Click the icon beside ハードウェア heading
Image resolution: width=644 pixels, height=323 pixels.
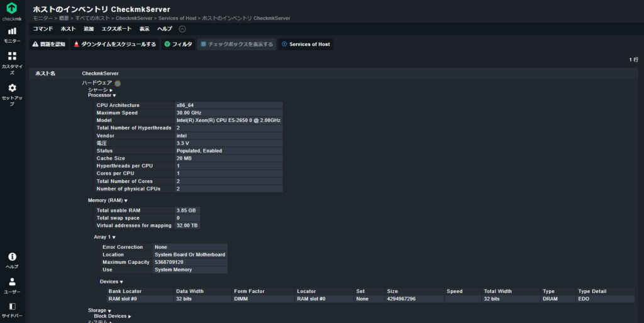pyautogui.click(x=118, y=84)
